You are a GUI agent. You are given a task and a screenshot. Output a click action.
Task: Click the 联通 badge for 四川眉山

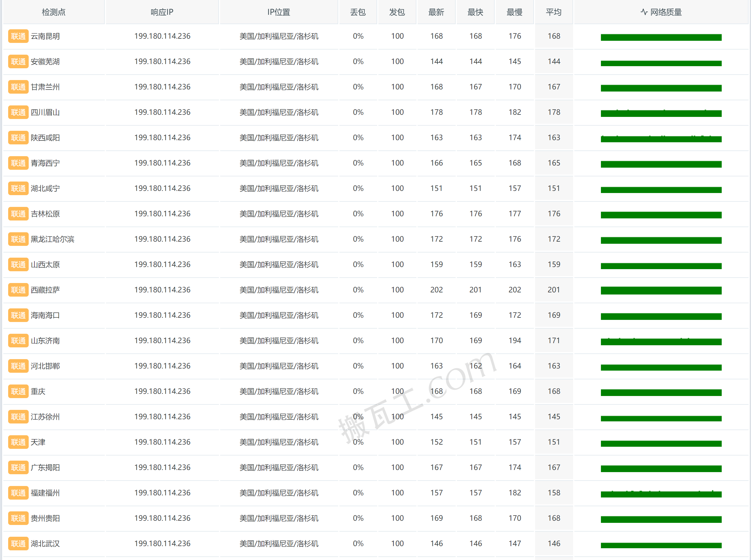18,112
